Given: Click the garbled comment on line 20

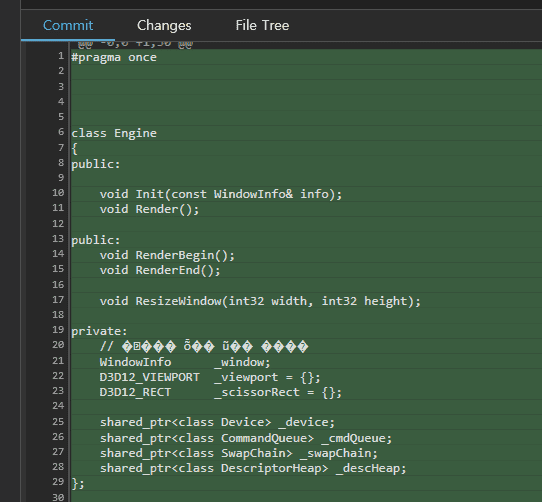Looking at the screenshot, I should (204, 346).
